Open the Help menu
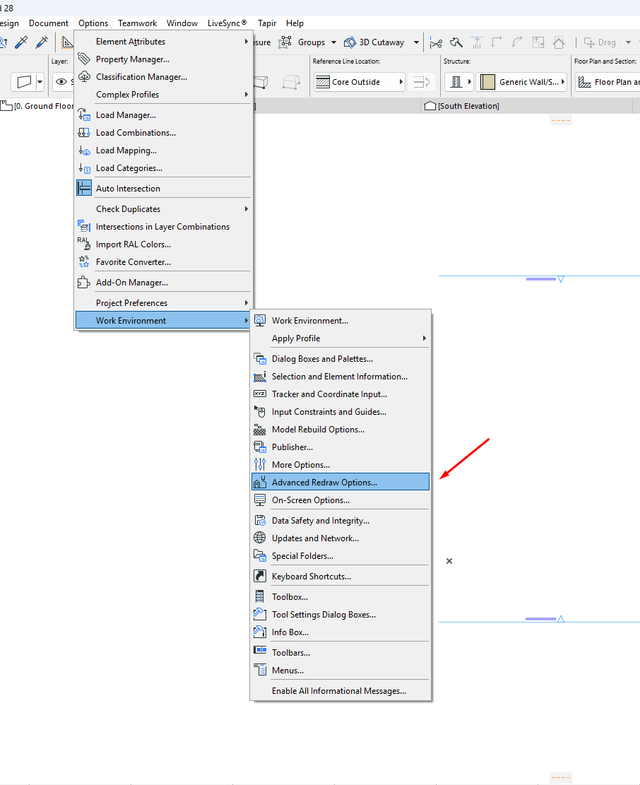The height and width of the screenshot is (785, 640). tap(294, 23)
